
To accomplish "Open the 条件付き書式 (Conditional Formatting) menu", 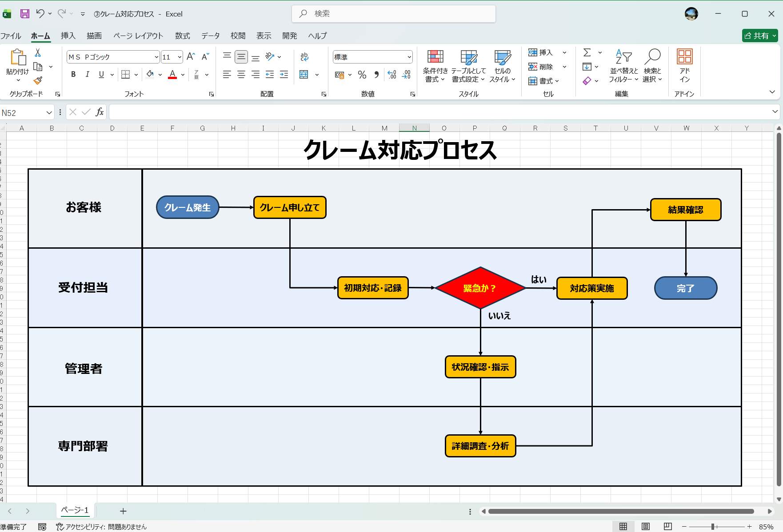I will click(x=435, y=66).
